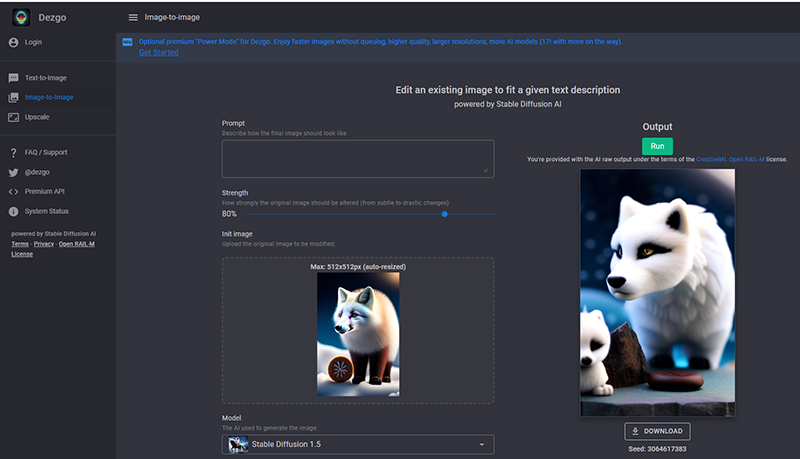Click the System Status info icon

[x=14, y=211]
